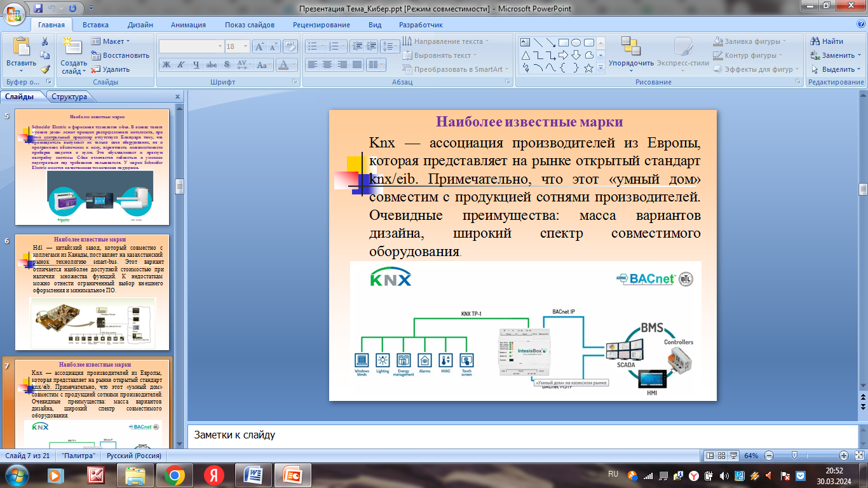The width and height of the screenshot is (868, 488).
Task: Open the Анимация ribbon tab
Action: [x=188, y=25]
